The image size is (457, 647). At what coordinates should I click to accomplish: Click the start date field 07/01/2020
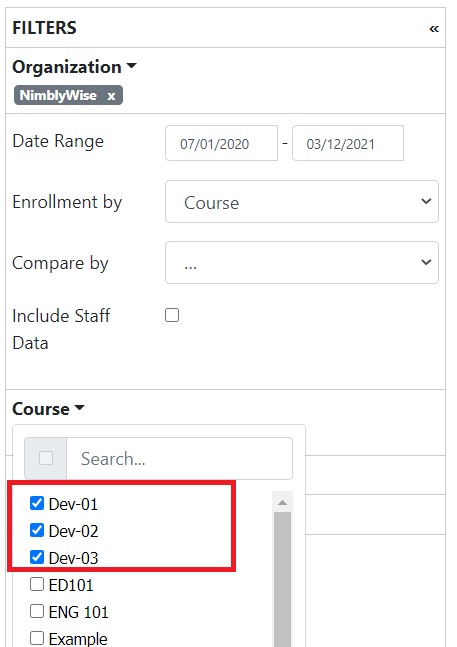click(221, 143)
